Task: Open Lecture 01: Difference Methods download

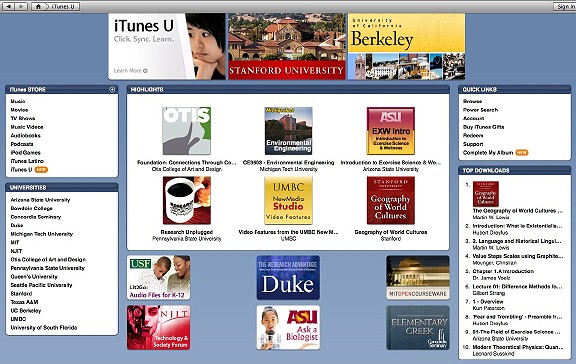Action: [x=517, y=286]
